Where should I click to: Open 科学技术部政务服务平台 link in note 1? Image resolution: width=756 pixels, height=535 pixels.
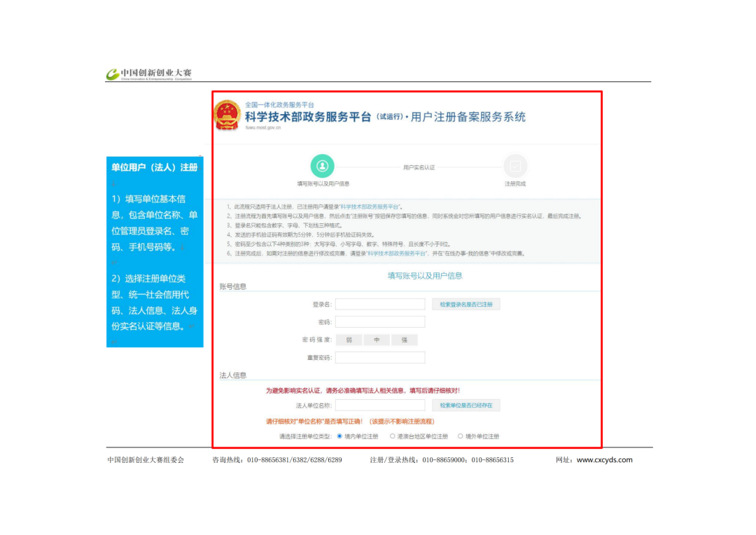(370, 207)
